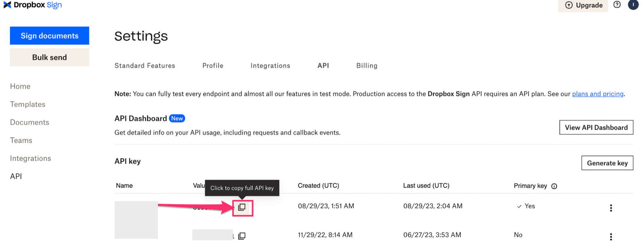Copy the full API key created 08/29/23

[242, 207]
